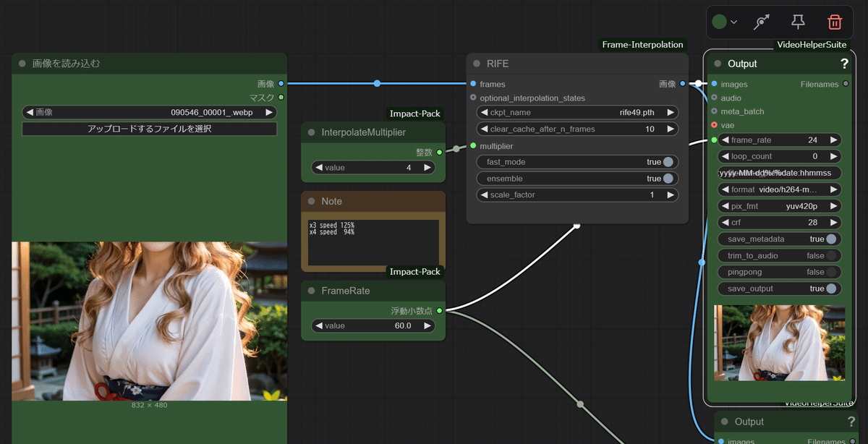
Task: Click the images socket of lower Output node
Action: [721, 441]
